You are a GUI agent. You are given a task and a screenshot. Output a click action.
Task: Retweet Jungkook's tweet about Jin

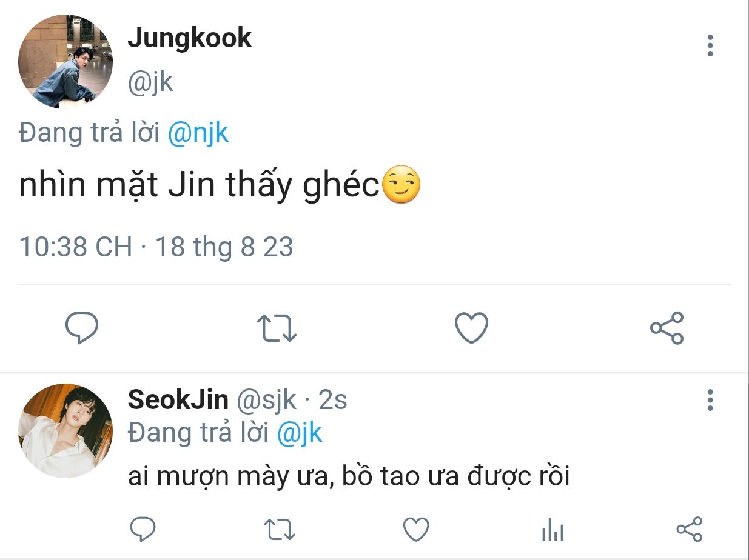click(x=277, y=328)
